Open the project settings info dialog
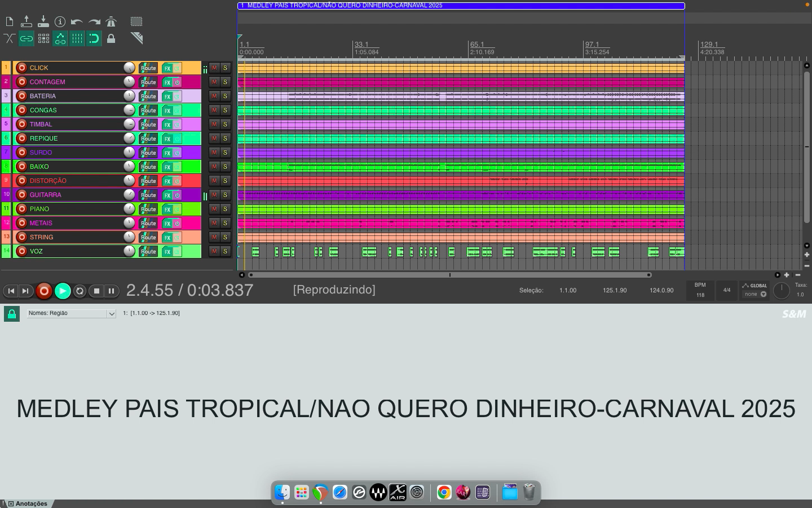Image resolution: width=812 pixels, height=508 pixels. (x=60, y=21)
